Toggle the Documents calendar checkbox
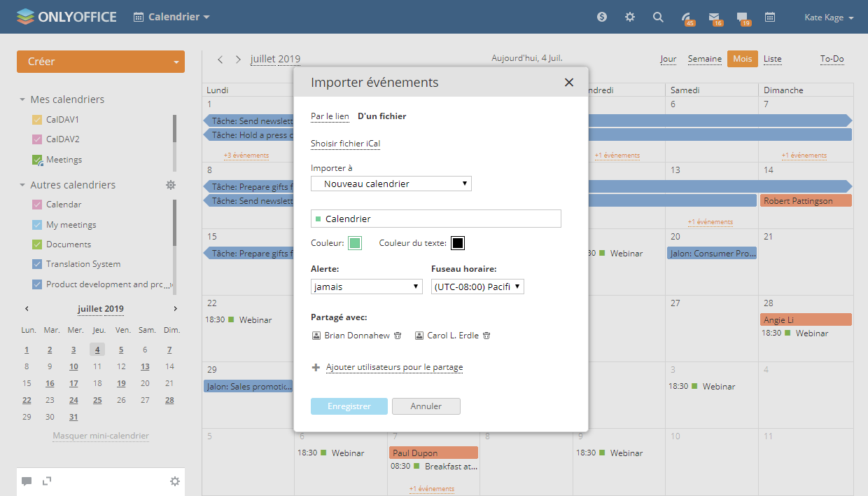 point(38,244)
